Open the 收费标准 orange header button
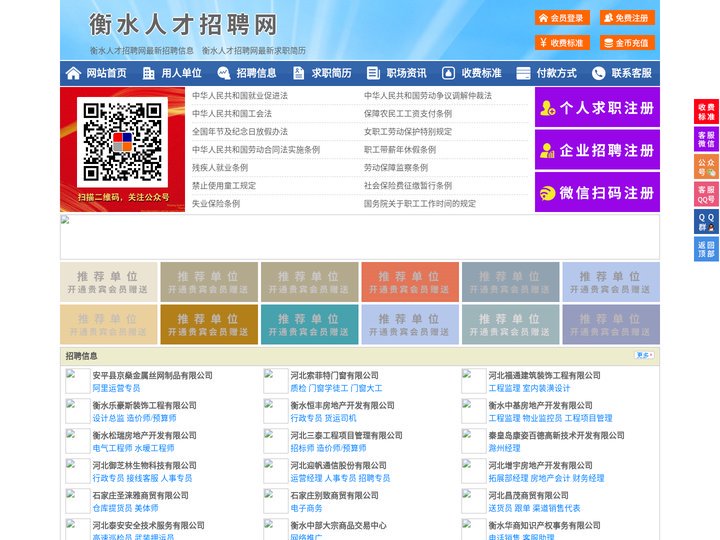 [x=562, y=43]
